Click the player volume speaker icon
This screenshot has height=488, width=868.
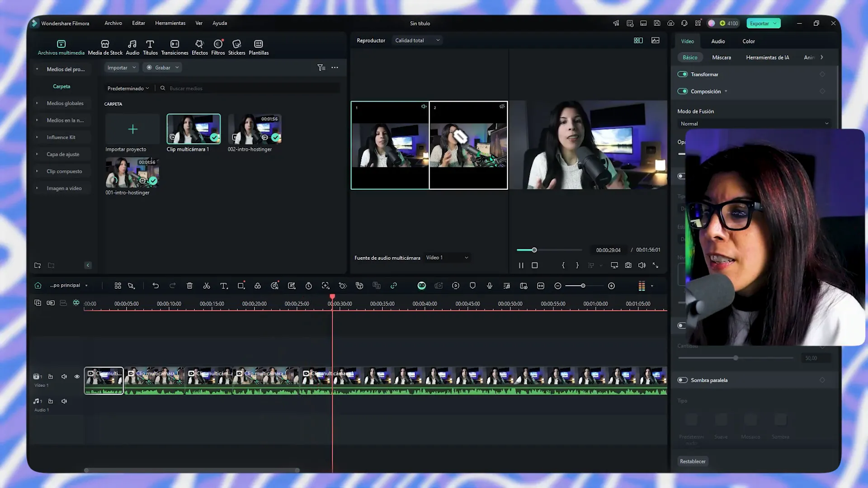pyautogui.click(x=642, y=265)
